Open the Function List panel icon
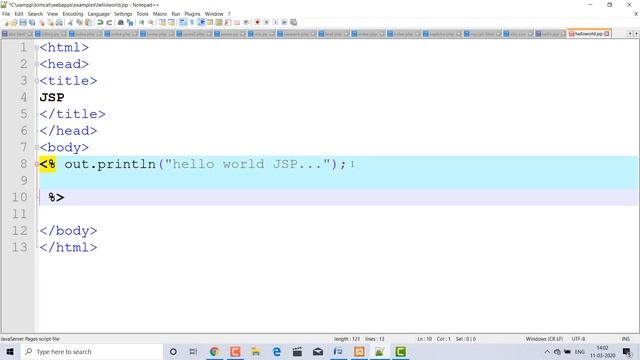Screen dimensions: 640x360 click(x=228, y=22)
